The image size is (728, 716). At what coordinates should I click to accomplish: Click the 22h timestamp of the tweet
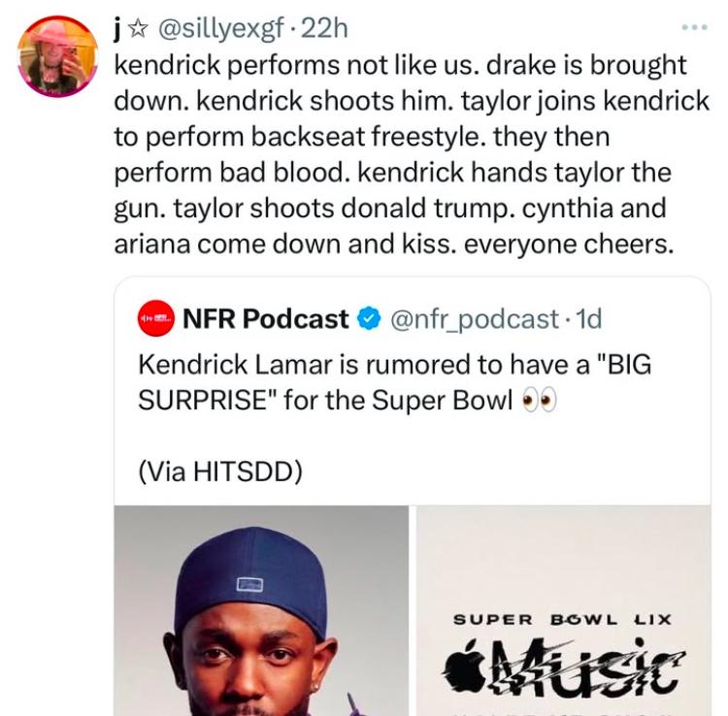click(324, 29)
